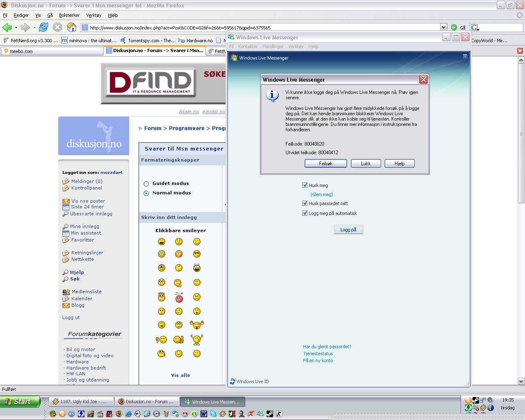Switch to '1187. Ugly Kid Joe' taskbar button
This screenshot has height=420, width=525.
point(81,402)
